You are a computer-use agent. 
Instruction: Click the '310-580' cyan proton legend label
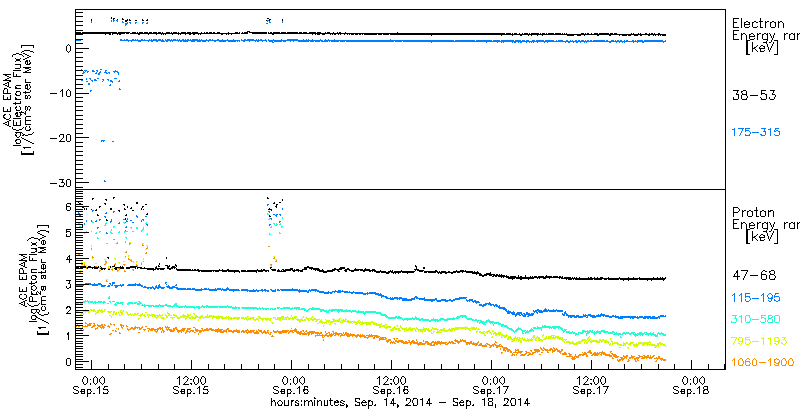coord(756,319)
